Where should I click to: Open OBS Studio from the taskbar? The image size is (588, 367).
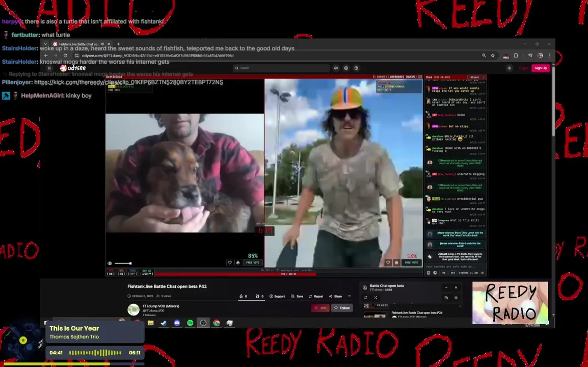(x=203, y=323)
